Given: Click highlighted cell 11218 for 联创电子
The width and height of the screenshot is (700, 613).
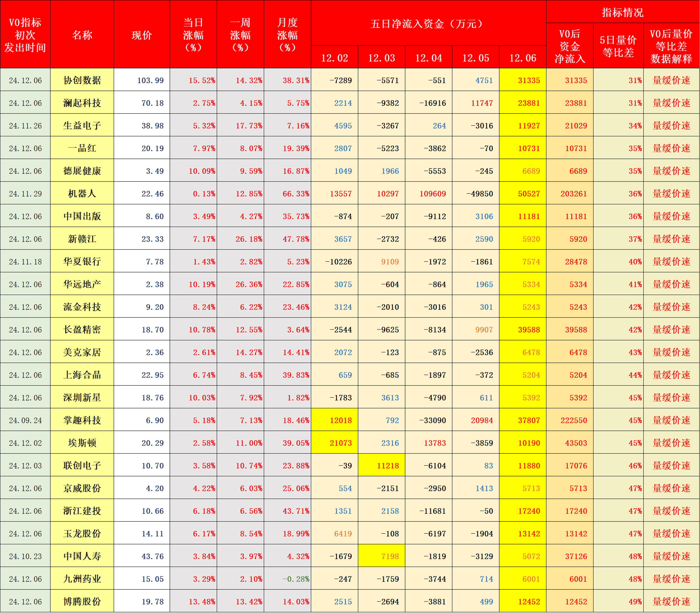Looking at the screenshot, I should pyautogui.click(x=381, y=465).
